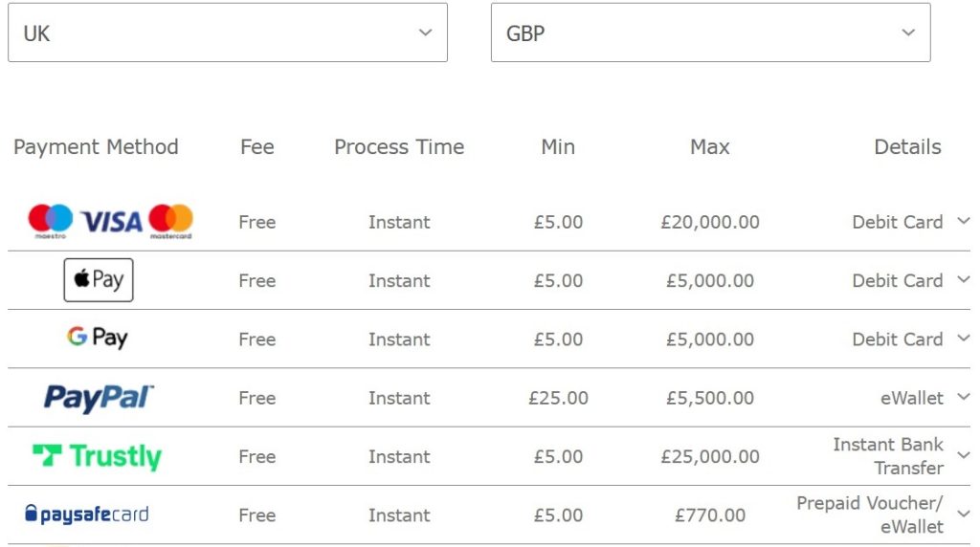Click the Details column header
The height and width of the screenshot is (547, 980).
tap(907, 147)
